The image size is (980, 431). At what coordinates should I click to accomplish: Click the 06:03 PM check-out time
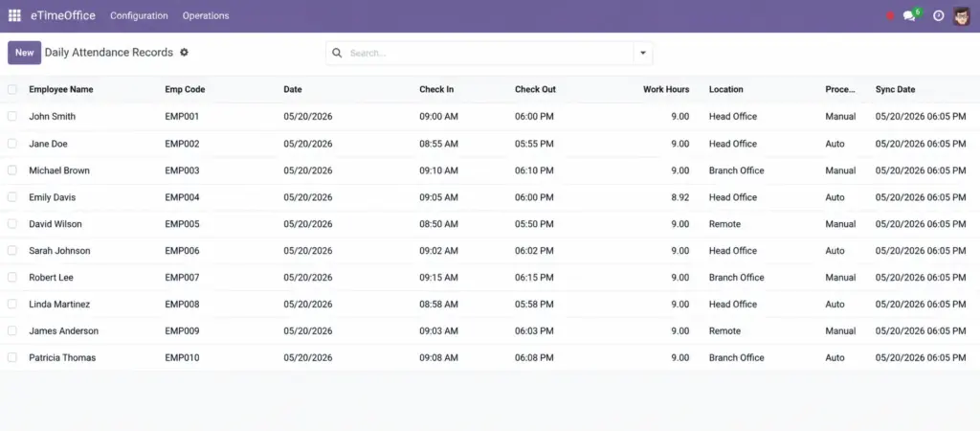(x=534, y=331)
